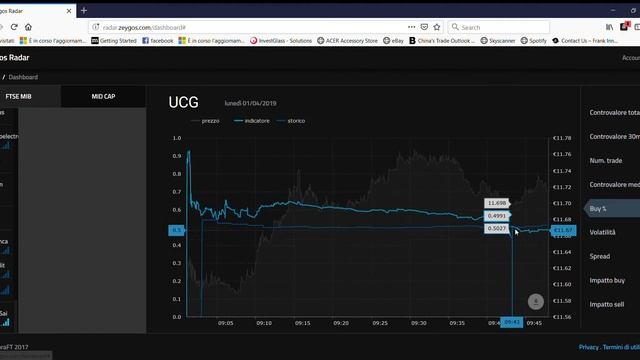Screen dimensions: 640x360
Task: Open the Contact Us - Frank Inn bookmark
Action: pos(585,40)
